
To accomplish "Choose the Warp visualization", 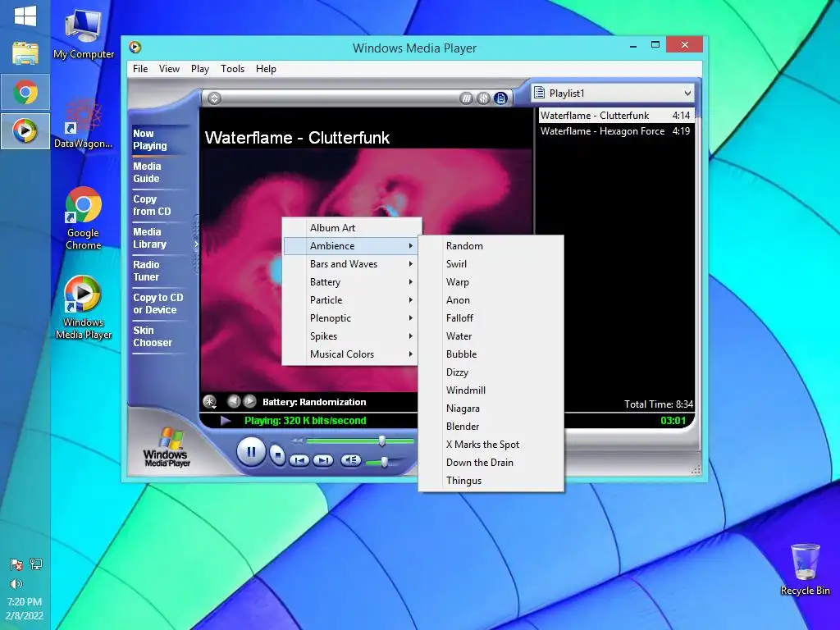I will pos(491,282).
